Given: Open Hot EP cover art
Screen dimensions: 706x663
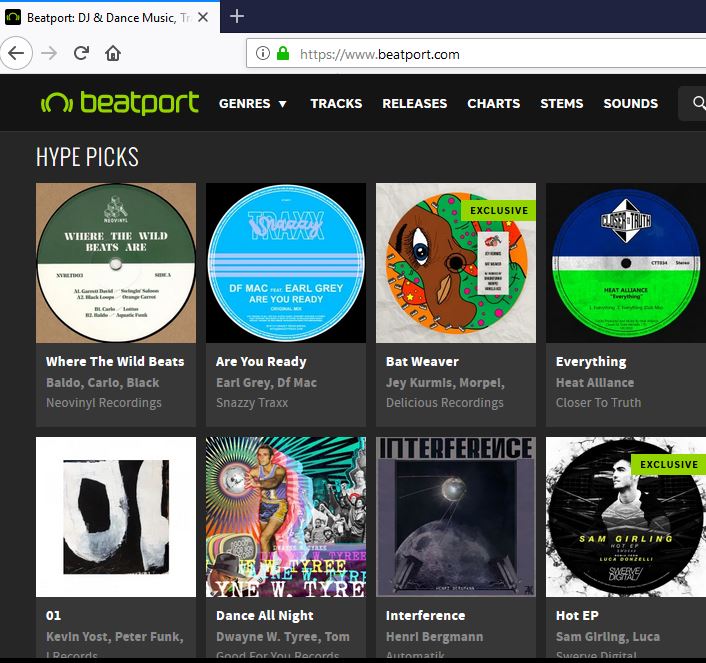Looking at the screenshot, I should pyautogui.click(x=626, y=517).
